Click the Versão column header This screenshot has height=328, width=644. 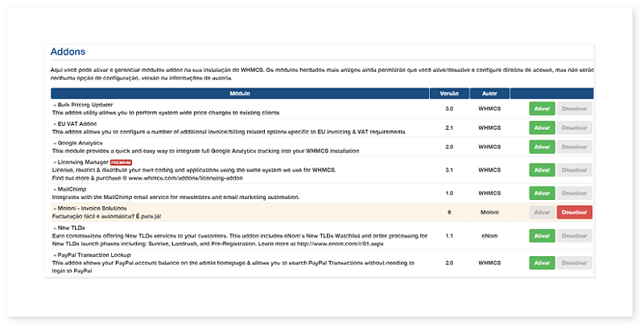tap(449, 93)
